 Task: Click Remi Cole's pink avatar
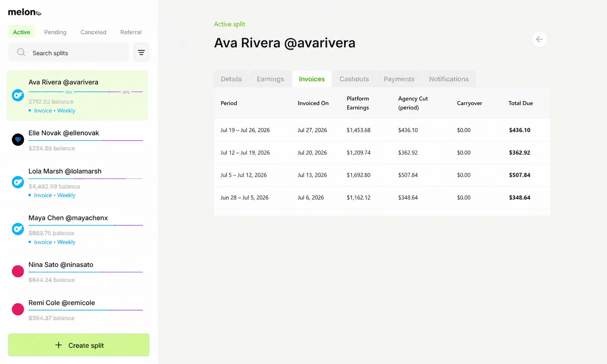[x=18, y=309]
